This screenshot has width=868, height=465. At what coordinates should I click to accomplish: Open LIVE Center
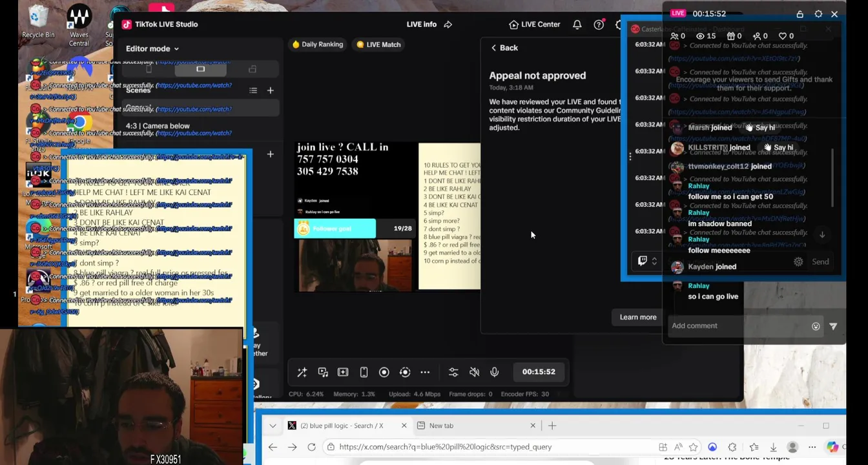click(x=535, y=25)
